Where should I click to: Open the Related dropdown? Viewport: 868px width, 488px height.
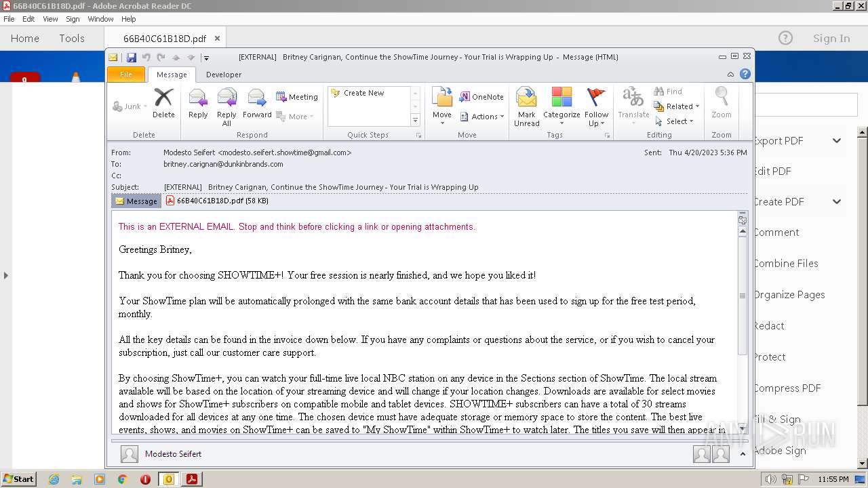pos(676,106)
